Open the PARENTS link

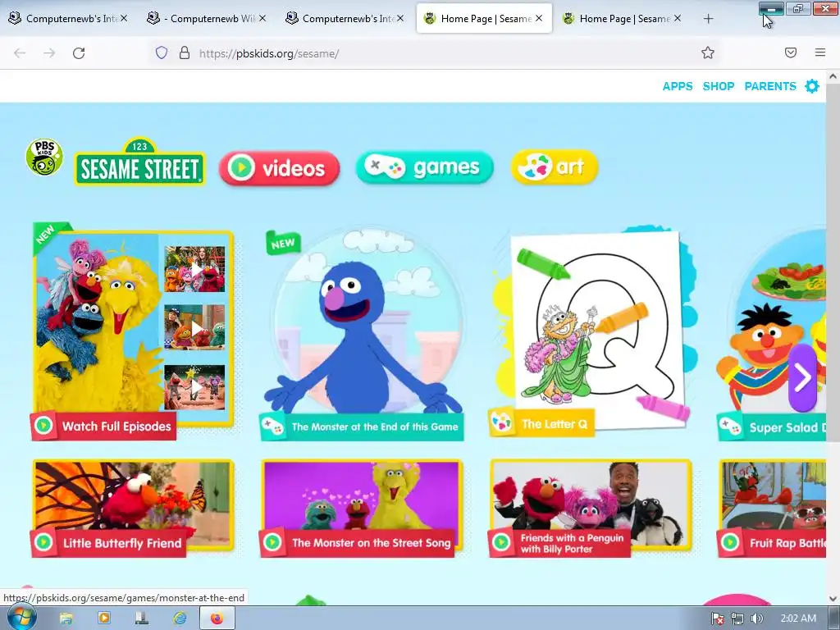pyautogui.click(x=769, y=86)
